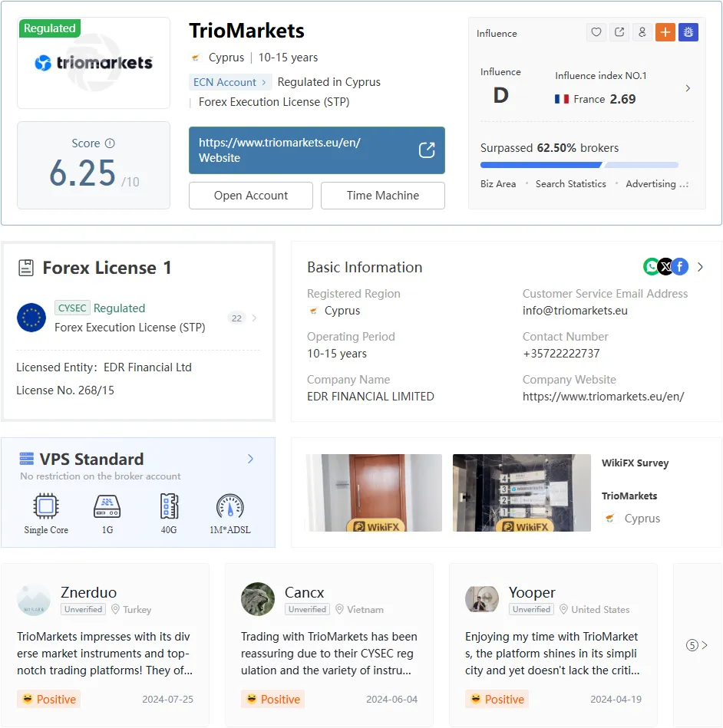Screen dimensions: 723x728
Task: Open the external link icon on website banner
Action: [427, 150]
